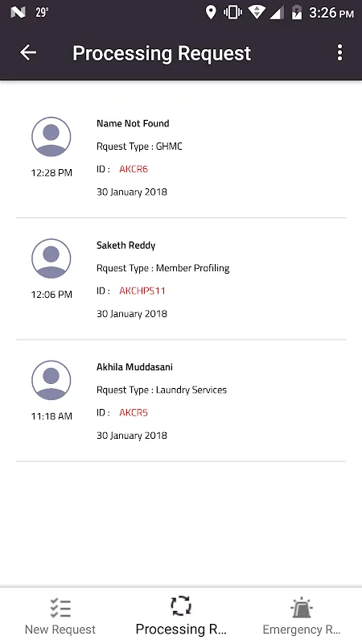This screenshot has width=362, height=644.
Task: Tap the location icon in status bar
Action: (211, 13)
